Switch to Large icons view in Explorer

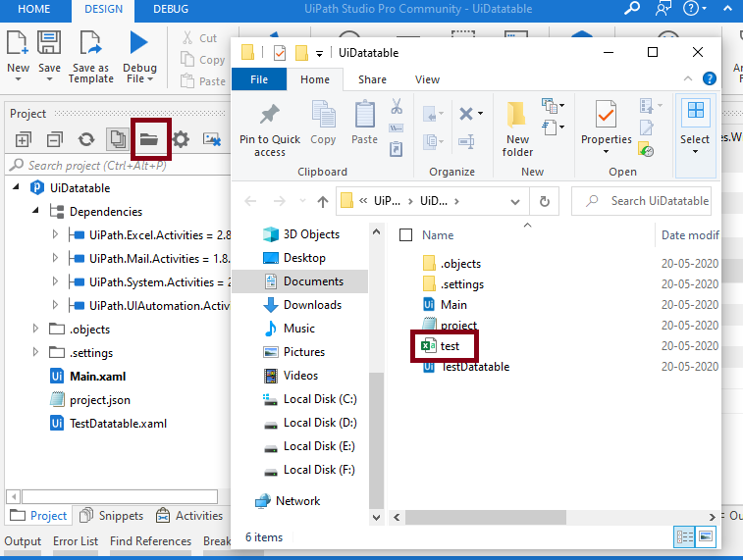[705, 536]
